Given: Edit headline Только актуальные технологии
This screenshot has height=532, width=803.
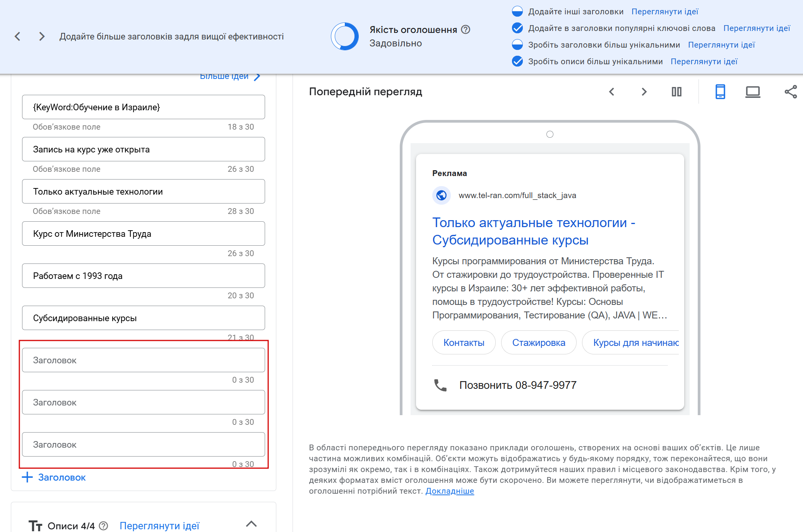Looking at the screenshot, I should pos(144,192).
